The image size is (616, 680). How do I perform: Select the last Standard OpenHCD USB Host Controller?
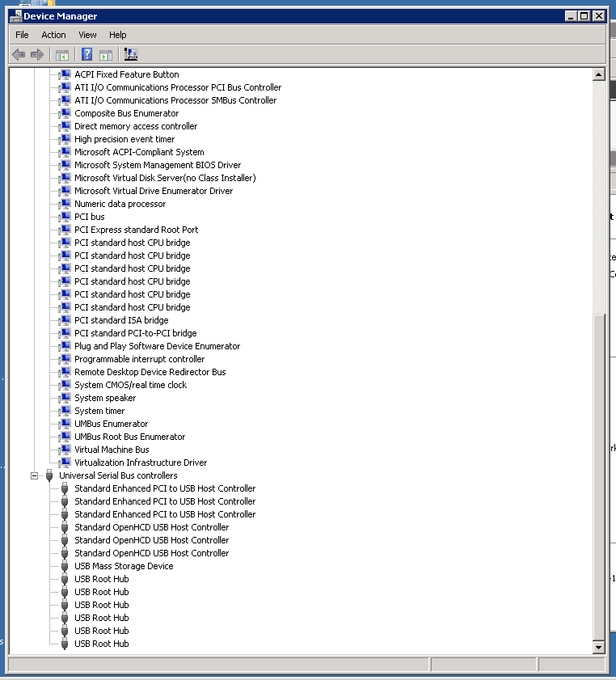(x=152, y=553)
